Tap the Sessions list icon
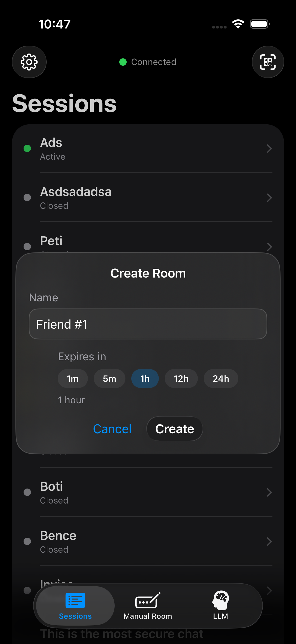Image resolution: width=296 pixels, height=644 pixels. click(75, 601)
